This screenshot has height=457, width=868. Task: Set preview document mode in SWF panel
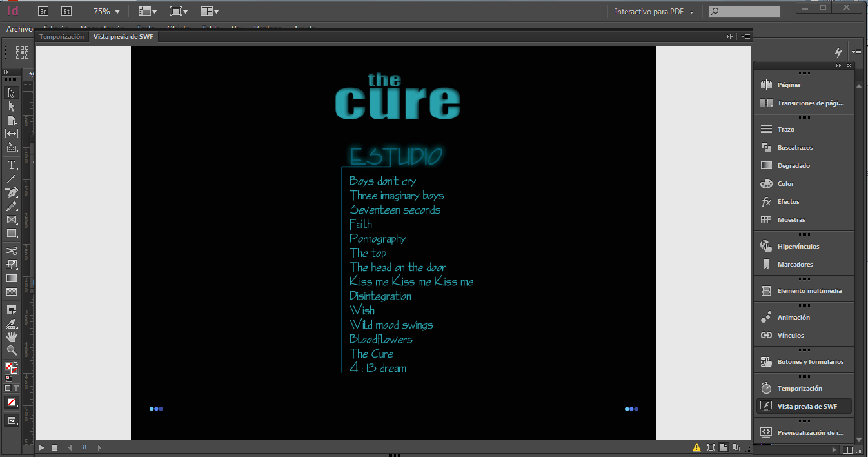(x=736, y=447)
